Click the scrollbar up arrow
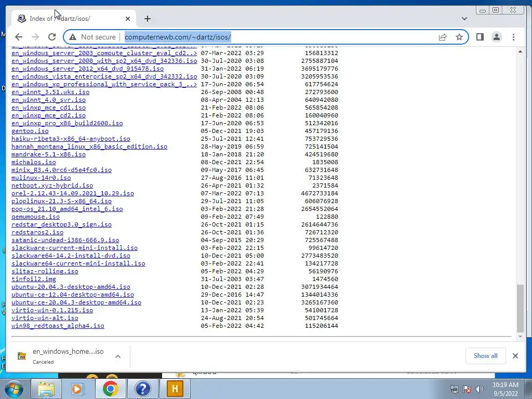This screenshot has height=399, width=532. click(x=520, y=51)
